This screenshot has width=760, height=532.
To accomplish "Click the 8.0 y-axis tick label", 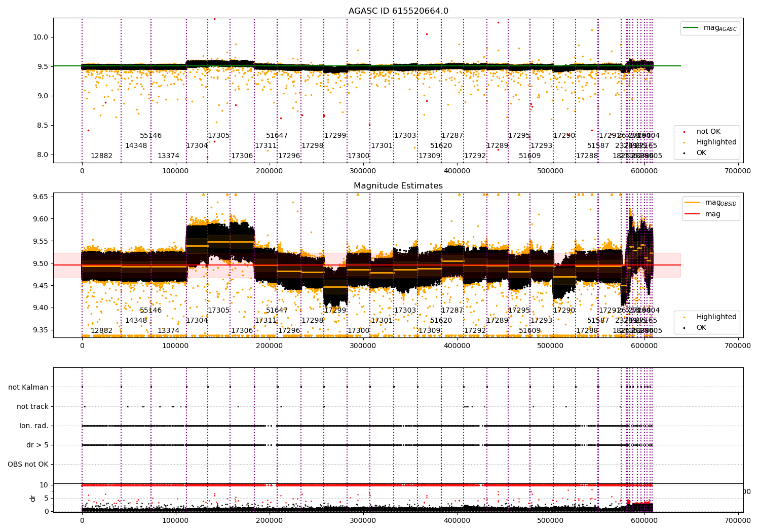I will (x=43, y=155).
